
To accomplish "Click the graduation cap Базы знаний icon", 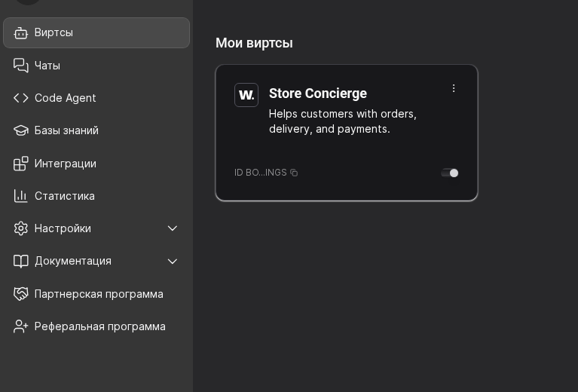I will 20,130.
